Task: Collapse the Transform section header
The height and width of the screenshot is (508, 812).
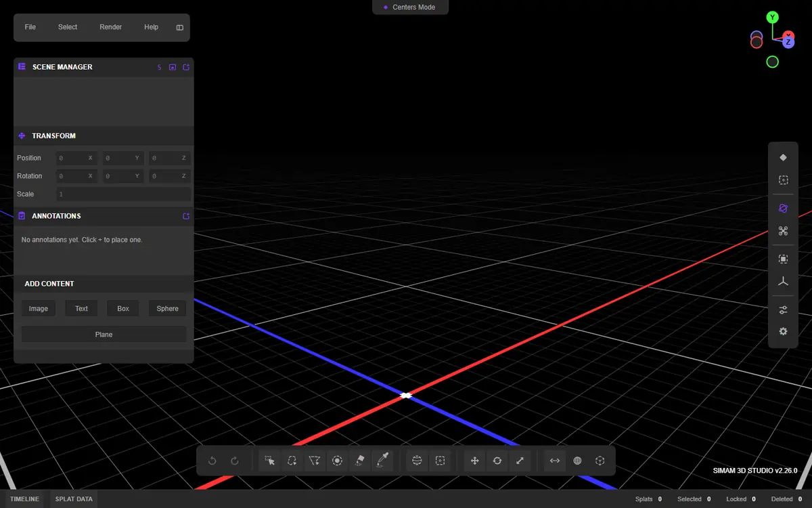Action: (x=104, y=136)
